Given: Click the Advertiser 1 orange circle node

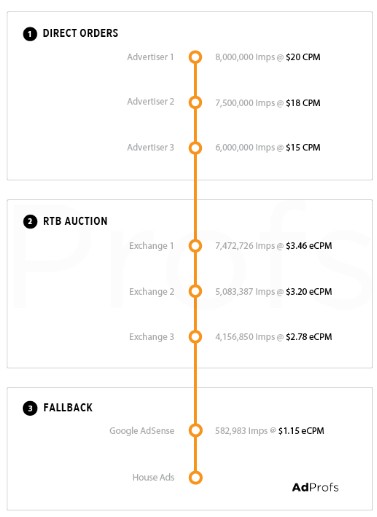Looking at the screenshot, I should pyautogui.click(x=195, y=57).
